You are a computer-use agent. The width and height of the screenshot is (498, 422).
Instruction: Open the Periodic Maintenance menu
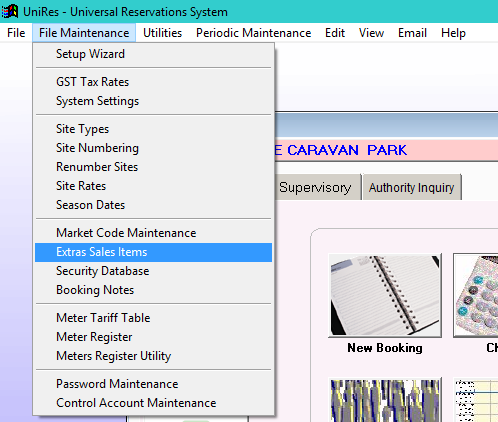253,33
